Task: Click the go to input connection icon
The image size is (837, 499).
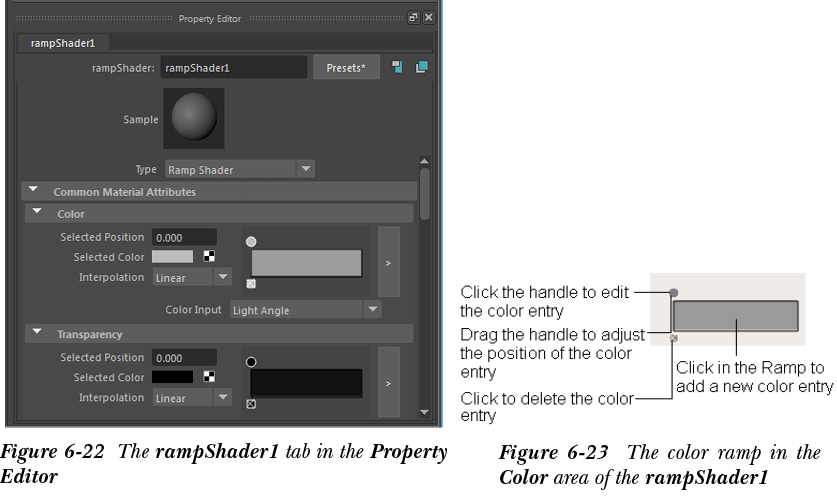Action: point(397,67)
